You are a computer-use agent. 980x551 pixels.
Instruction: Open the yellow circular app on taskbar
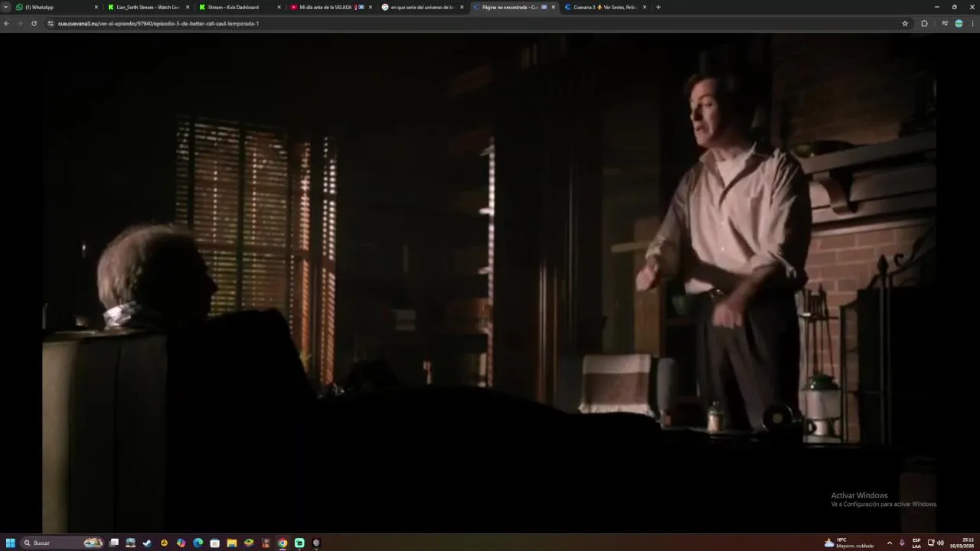point(164,543)
